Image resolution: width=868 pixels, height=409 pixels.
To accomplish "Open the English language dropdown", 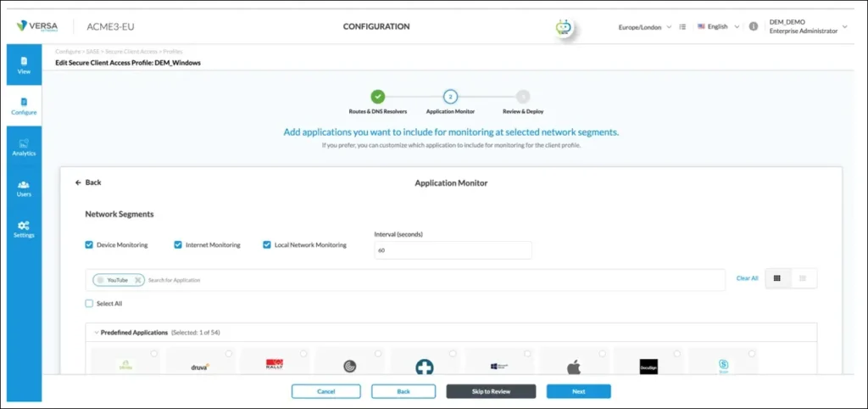I will click(718, 27).
